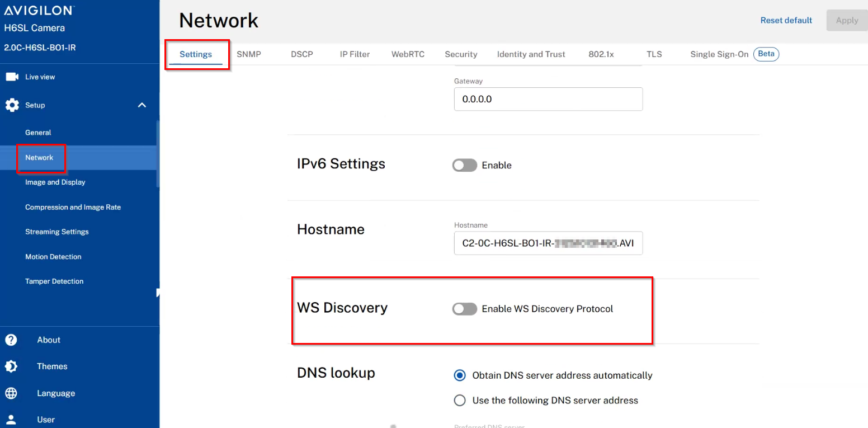Click the About question mark icon
The height and width of the screenshot is (428, 868).
(11, 340)
